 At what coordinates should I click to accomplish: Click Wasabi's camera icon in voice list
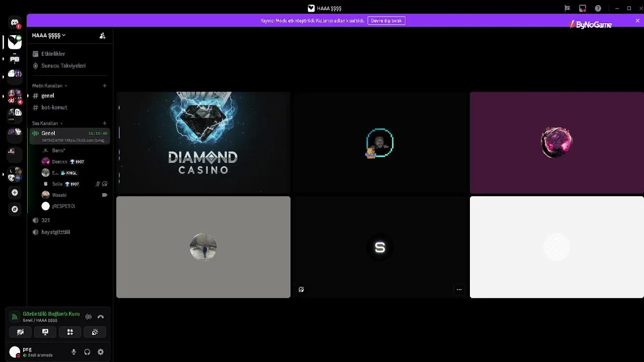pos(105,195)
